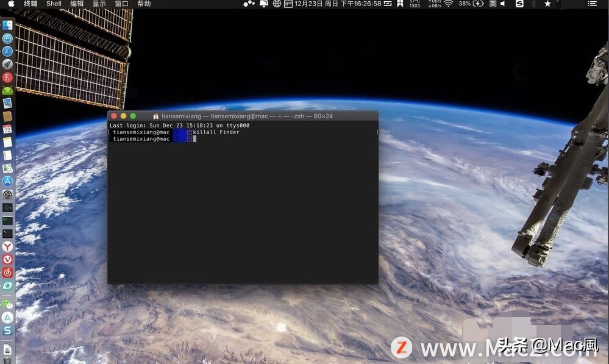Click the Terminal app icon in Dock
The width and height of the screenshot is (609, 364).
[x=7, y=234]
